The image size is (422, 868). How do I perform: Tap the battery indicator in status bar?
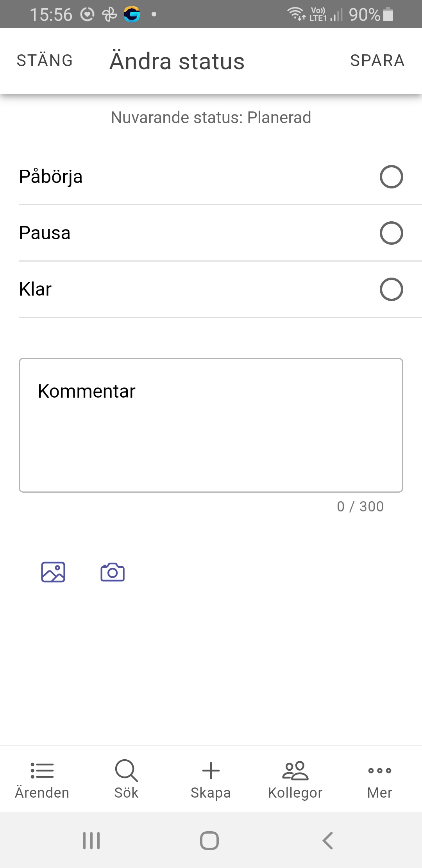[x=388, y=14]
